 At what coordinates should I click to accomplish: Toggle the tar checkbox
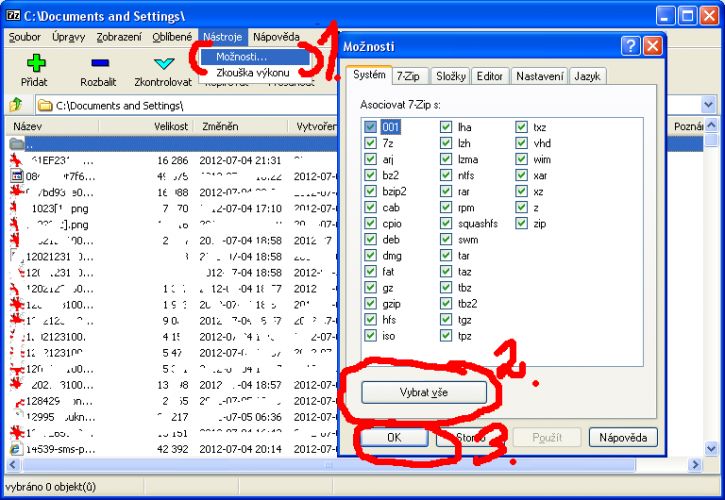pos(446,255)
